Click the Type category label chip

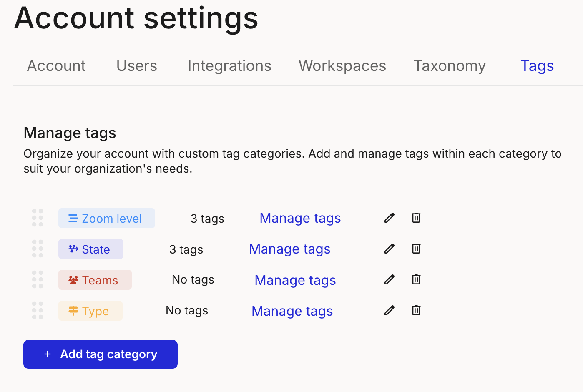point(90,311)
